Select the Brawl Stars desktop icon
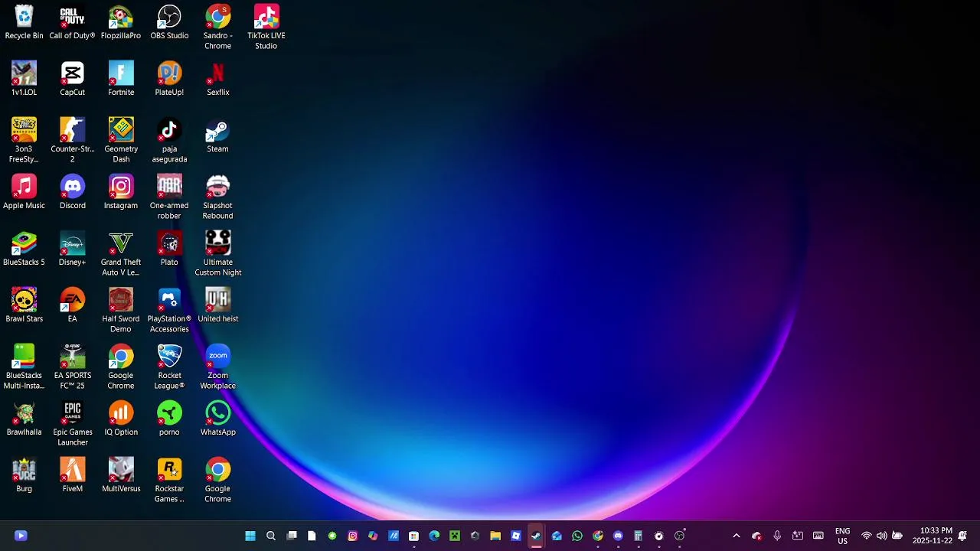 24,305
